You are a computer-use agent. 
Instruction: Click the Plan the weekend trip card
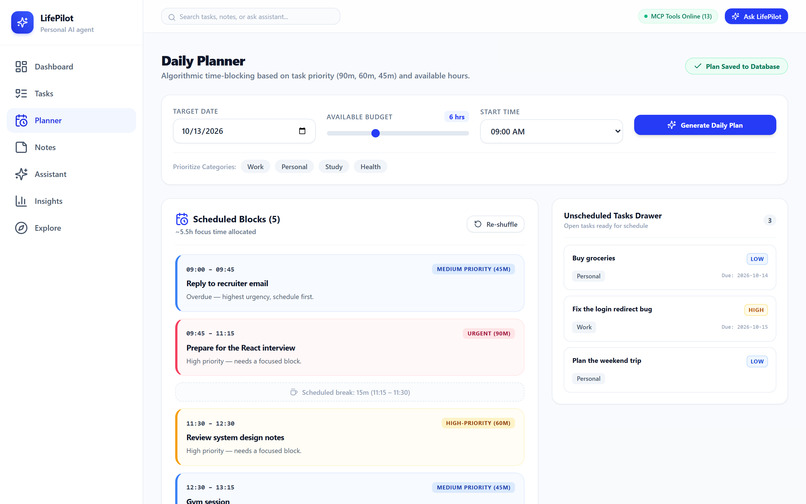670,370
